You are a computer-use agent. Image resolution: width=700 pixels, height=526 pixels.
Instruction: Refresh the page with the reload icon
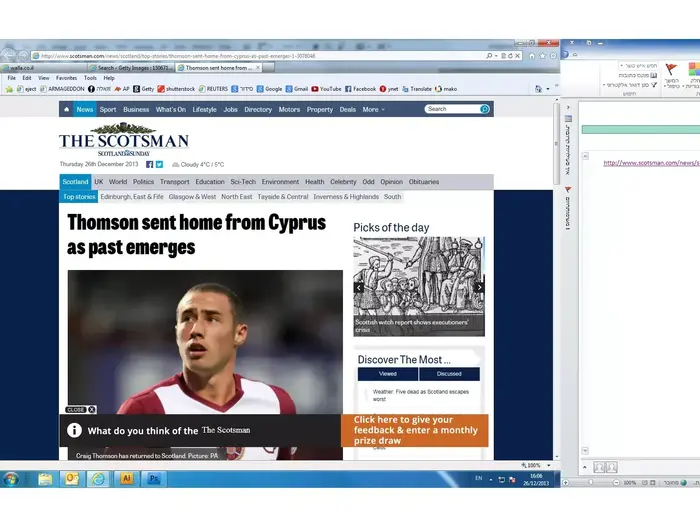point(510,56)
